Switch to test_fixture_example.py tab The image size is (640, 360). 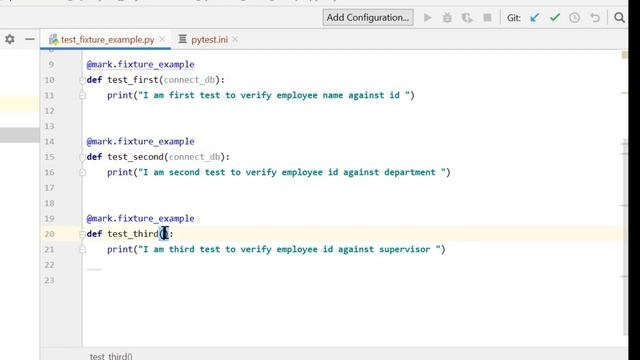coord(107,40)
